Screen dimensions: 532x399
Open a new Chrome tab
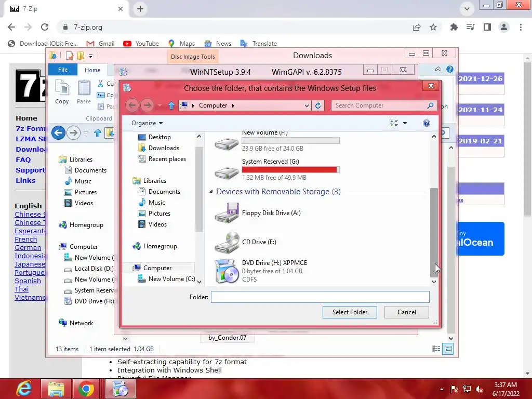pos(140,9)
